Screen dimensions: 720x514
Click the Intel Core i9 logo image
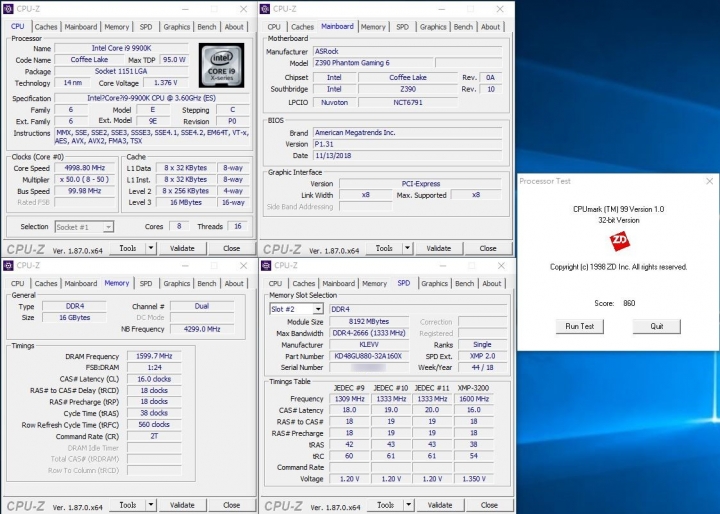[221, 65]
